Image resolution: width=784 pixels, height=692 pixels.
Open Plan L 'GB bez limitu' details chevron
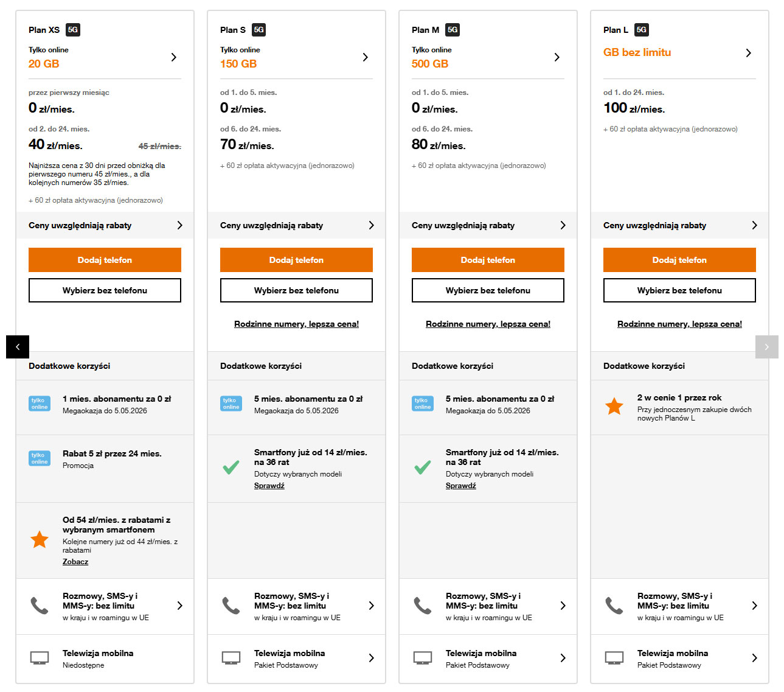(749, 53)
